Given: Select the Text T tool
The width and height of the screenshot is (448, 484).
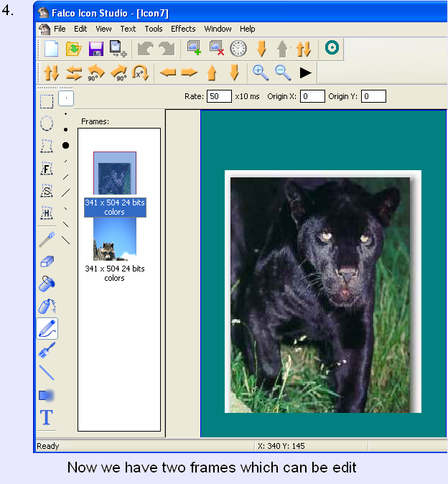Looking at the screenshot, I should pos(47,417).
